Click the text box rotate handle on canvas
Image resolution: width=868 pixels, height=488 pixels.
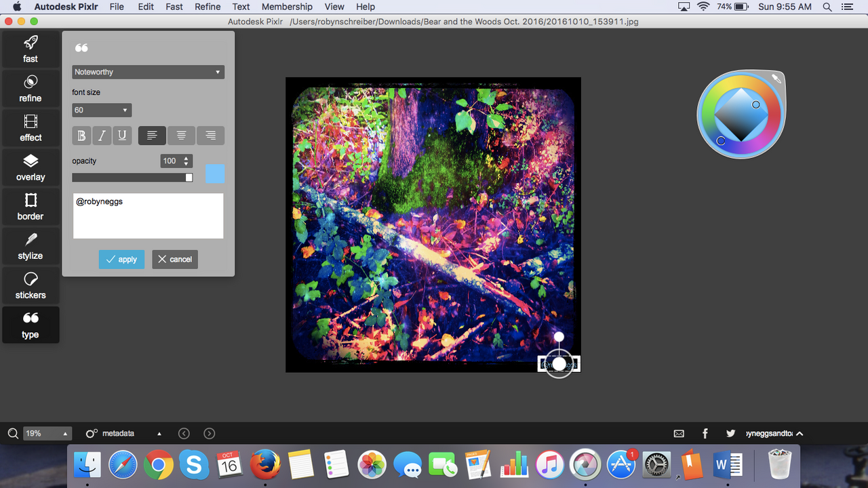pyautogui.click(x=559, y=337)
